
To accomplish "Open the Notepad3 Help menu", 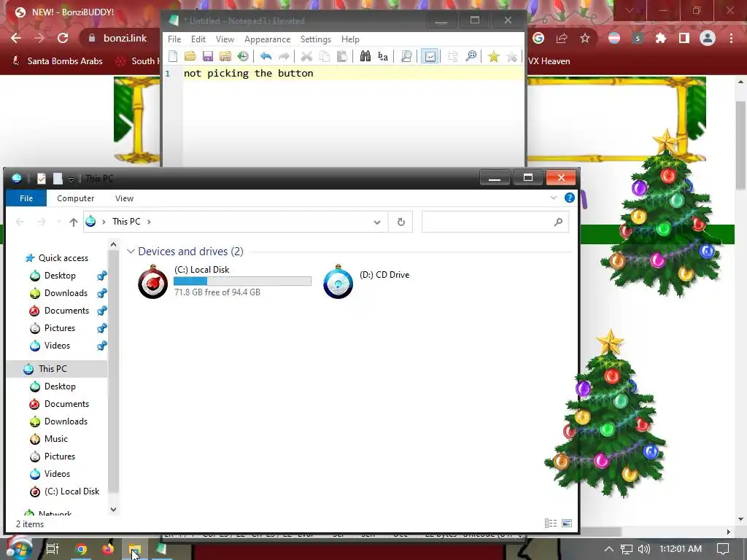I will [x=350, y=39].
